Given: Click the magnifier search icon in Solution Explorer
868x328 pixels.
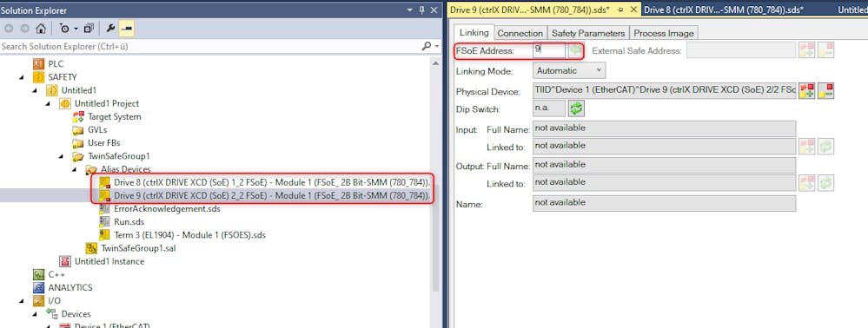Looking at the screenshot, I should click(x=427, y=47).
